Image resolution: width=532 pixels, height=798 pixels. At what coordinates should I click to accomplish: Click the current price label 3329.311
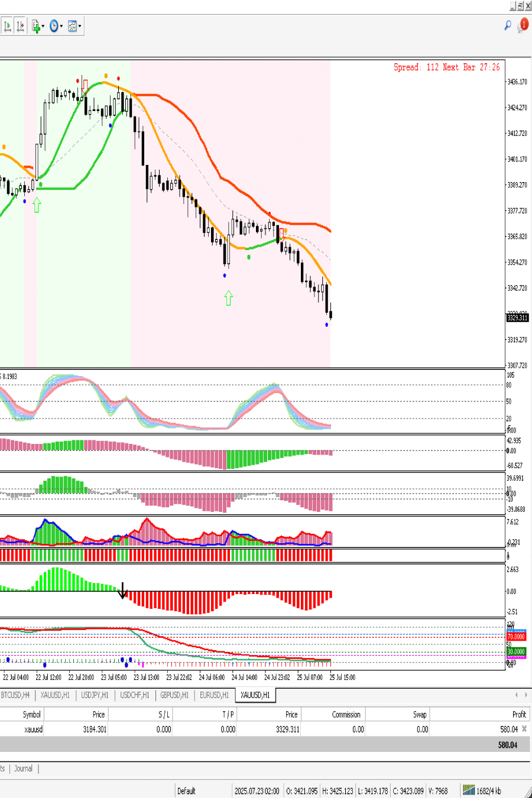point(517,318)
